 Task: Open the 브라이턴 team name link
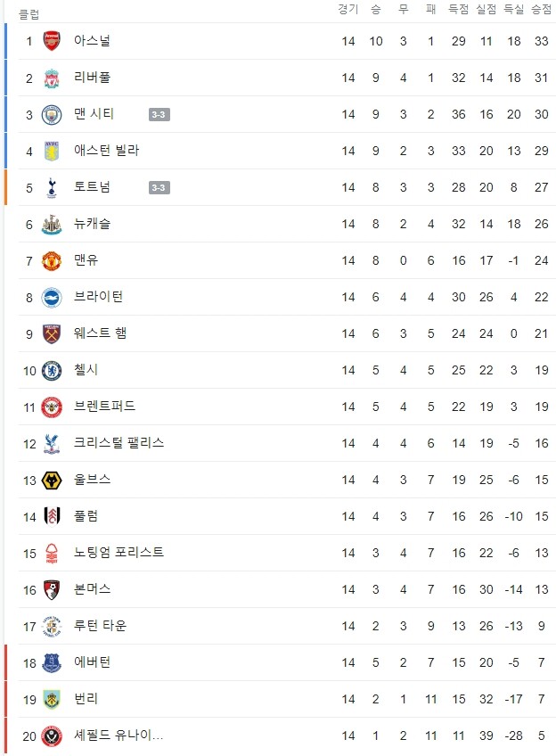tap(98, 297)
